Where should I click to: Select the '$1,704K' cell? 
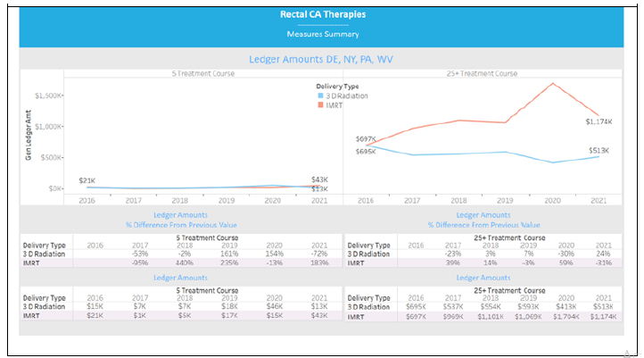[x=566, y=317]
